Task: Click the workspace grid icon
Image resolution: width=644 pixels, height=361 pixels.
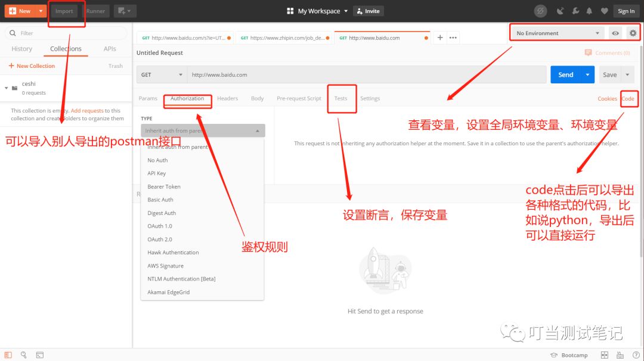Action: click(290, 11)
